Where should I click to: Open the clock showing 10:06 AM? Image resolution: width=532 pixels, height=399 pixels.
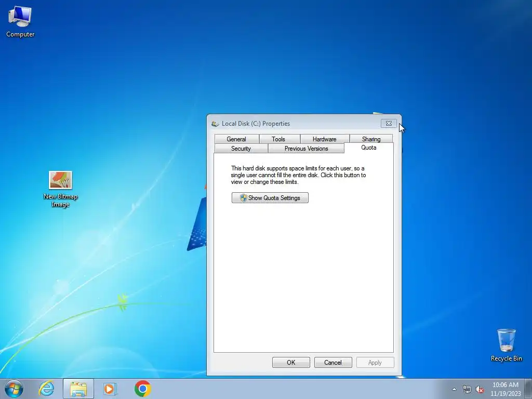pyautogui.click(x=505, y=389)
